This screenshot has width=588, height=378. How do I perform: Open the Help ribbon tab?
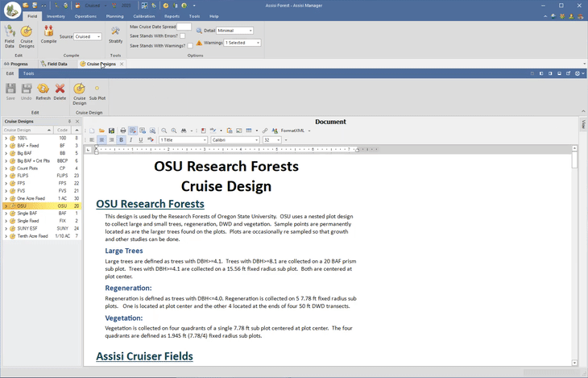(213, 16)
